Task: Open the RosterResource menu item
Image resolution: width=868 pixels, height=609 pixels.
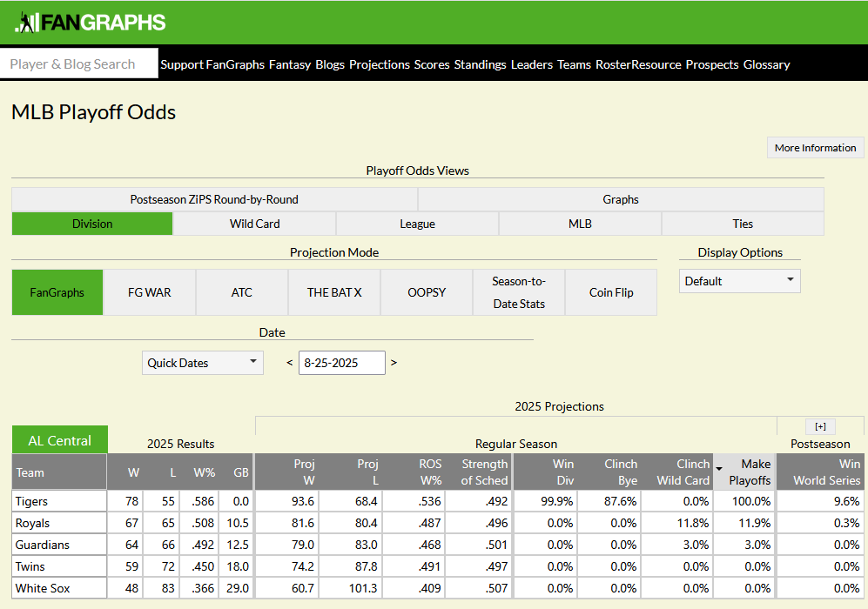Action: (638, 64)
